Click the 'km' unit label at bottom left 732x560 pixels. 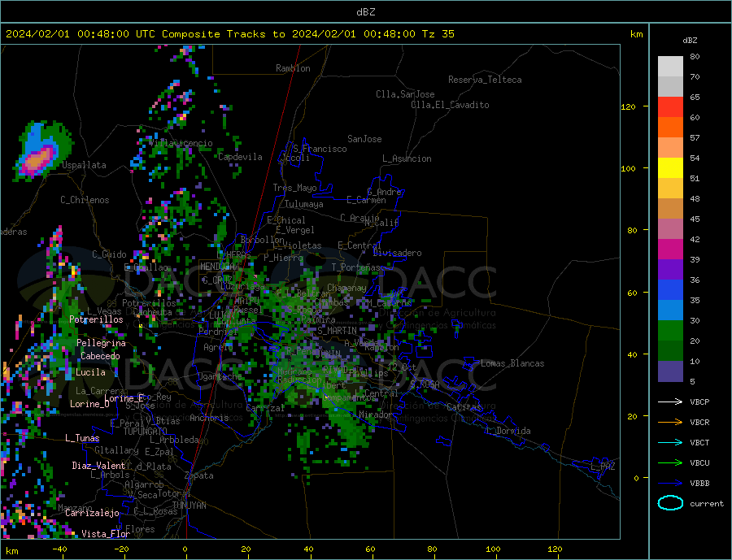tap(12, 551)
